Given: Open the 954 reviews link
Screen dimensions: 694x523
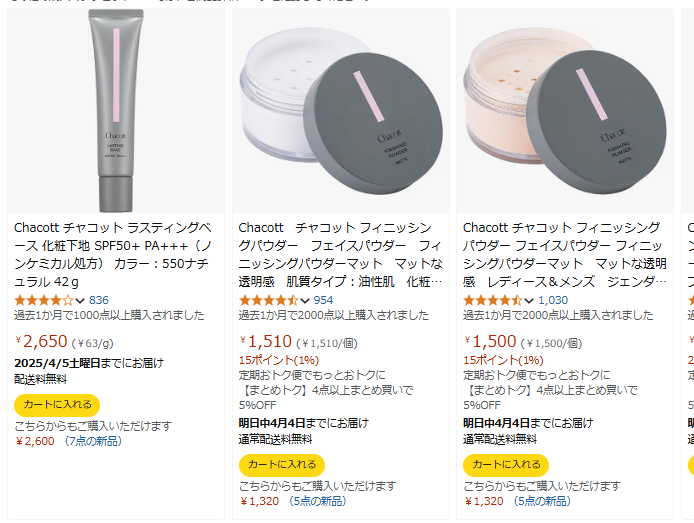Looking at the screenshot, I should click(323, 300).
